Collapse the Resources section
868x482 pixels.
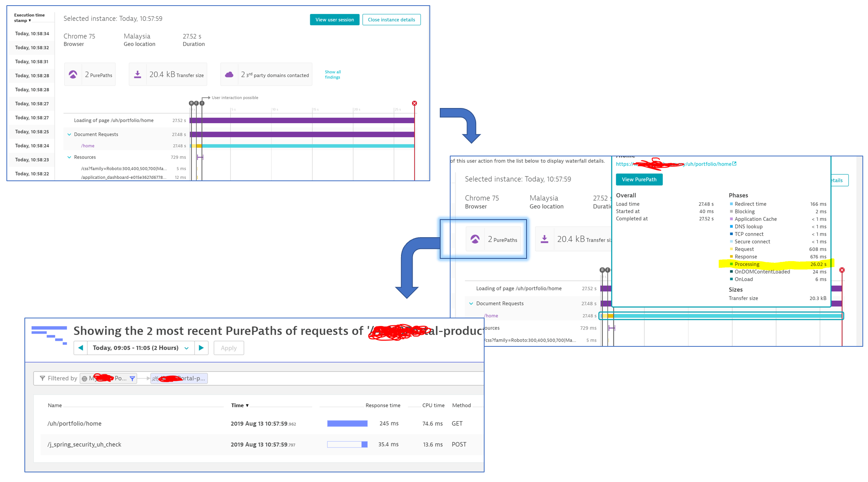(69, 157)
